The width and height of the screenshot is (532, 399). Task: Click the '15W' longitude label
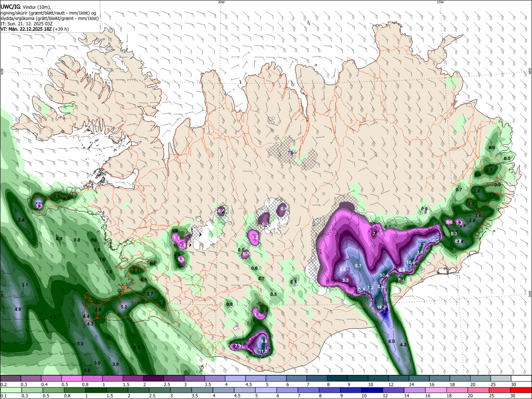pyautogui.click(x=440, y=2)
